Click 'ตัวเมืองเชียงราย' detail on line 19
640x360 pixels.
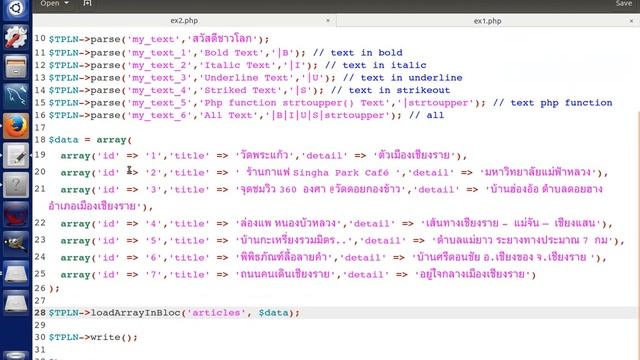pyautogui.click(x=415, y=155)
